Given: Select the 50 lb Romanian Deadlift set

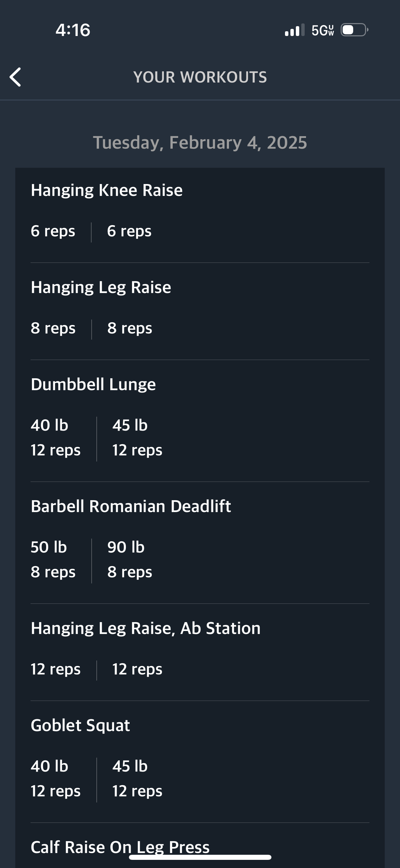Looking at the screenshot, I should [53, 560].
